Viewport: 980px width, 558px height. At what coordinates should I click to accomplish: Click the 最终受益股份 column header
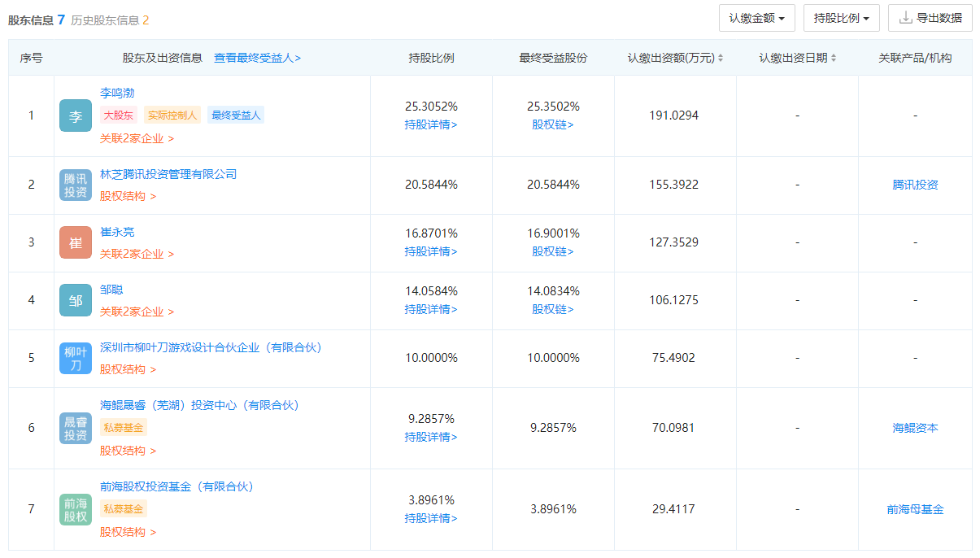pos(553,58)
